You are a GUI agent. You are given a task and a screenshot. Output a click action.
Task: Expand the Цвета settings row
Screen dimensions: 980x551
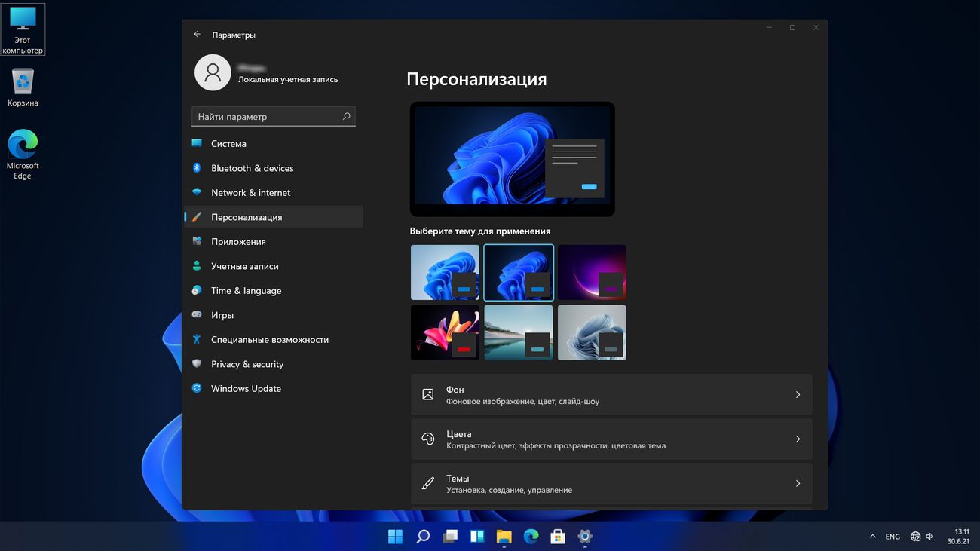coord(611,439)
